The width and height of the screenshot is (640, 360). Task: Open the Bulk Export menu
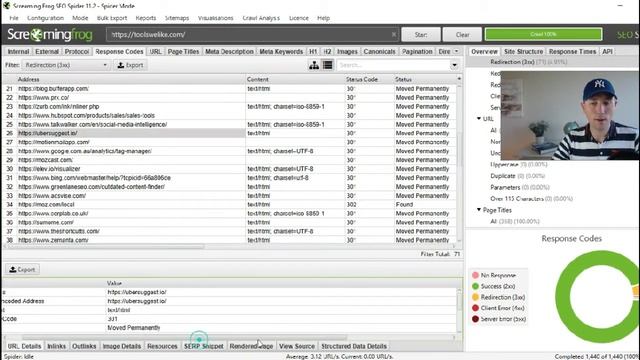(x=112, y=18)
